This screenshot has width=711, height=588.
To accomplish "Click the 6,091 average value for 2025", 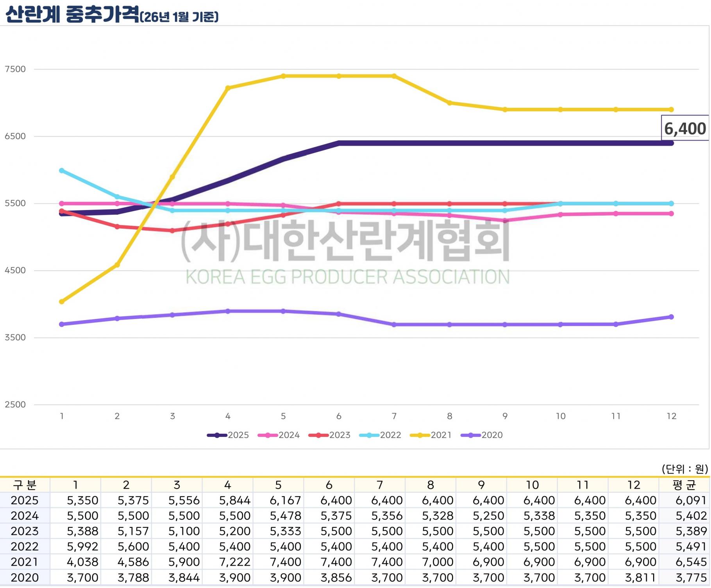I will pos(691,500).
